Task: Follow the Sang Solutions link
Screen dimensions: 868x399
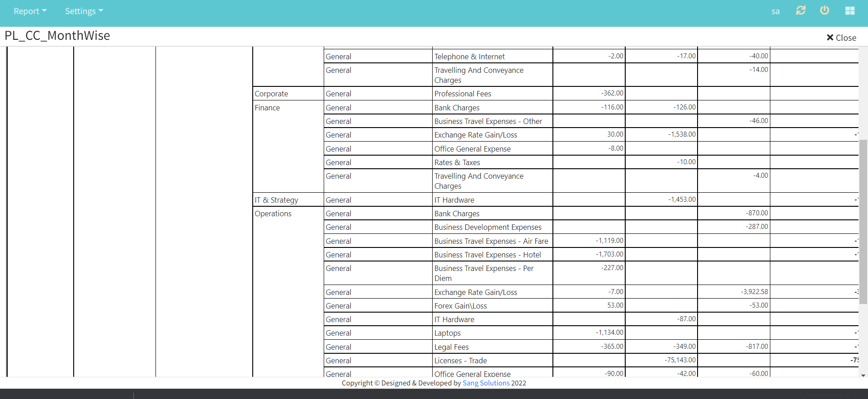Action: [x=486, y=383]
